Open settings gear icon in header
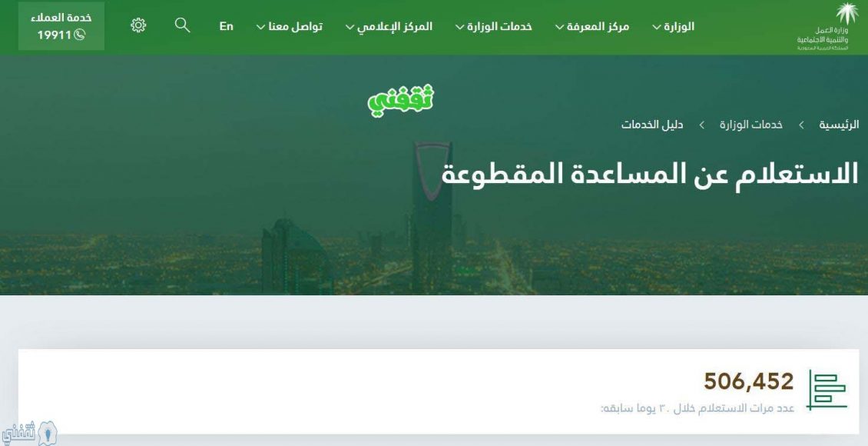This screenshot has width=868, height=446. [138, 25]
